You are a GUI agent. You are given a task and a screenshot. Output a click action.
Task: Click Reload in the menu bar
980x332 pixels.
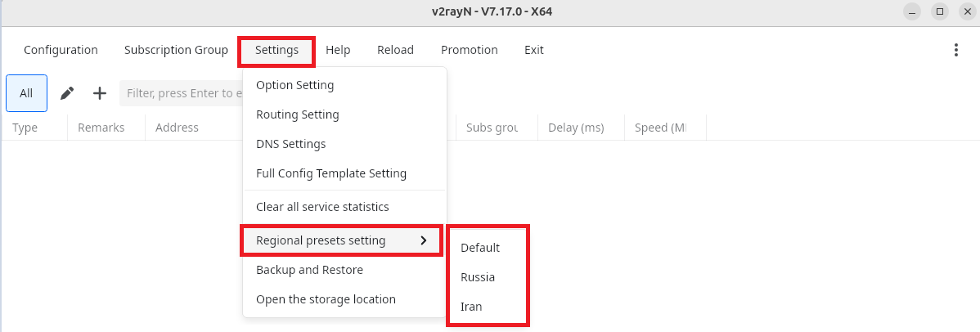(x=395, y=50)
